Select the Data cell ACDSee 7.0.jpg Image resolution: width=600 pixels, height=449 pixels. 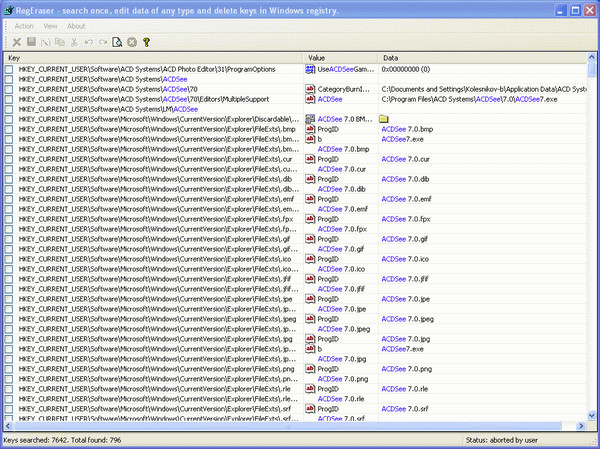406,339
